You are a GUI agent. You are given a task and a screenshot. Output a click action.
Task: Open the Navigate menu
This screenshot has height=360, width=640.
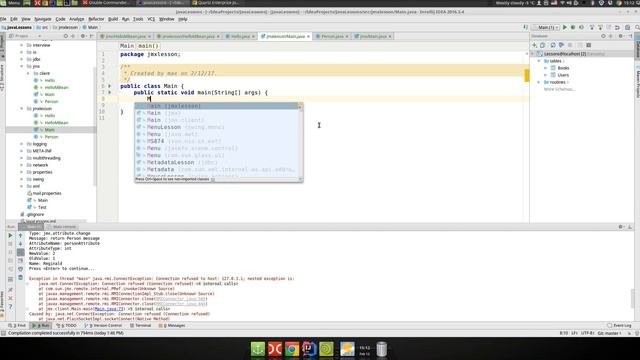click(x=42, y=19)
